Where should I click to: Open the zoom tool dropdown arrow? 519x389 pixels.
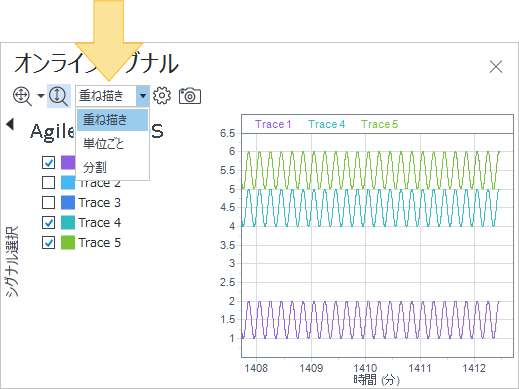(x=41, y=96)
